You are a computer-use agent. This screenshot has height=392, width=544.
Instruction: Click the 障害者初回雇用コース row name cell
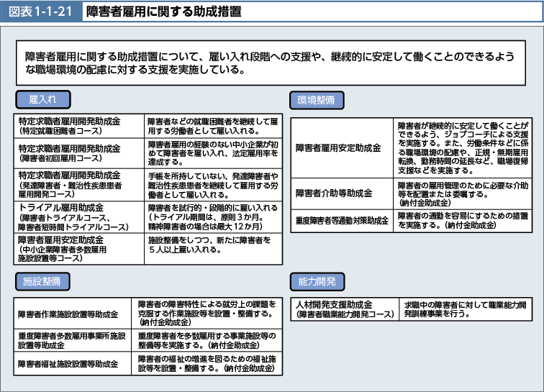click(x=78, y=152)
